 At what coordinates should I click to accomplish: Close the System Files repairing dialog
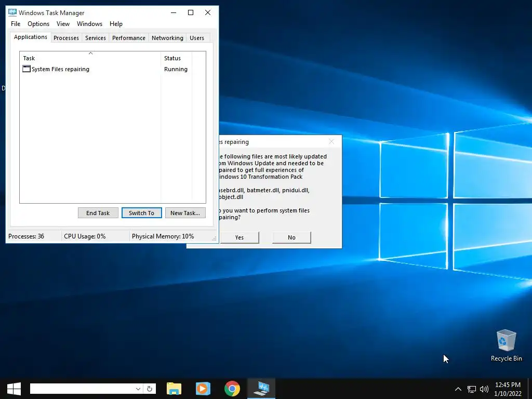tap(331, 141)
